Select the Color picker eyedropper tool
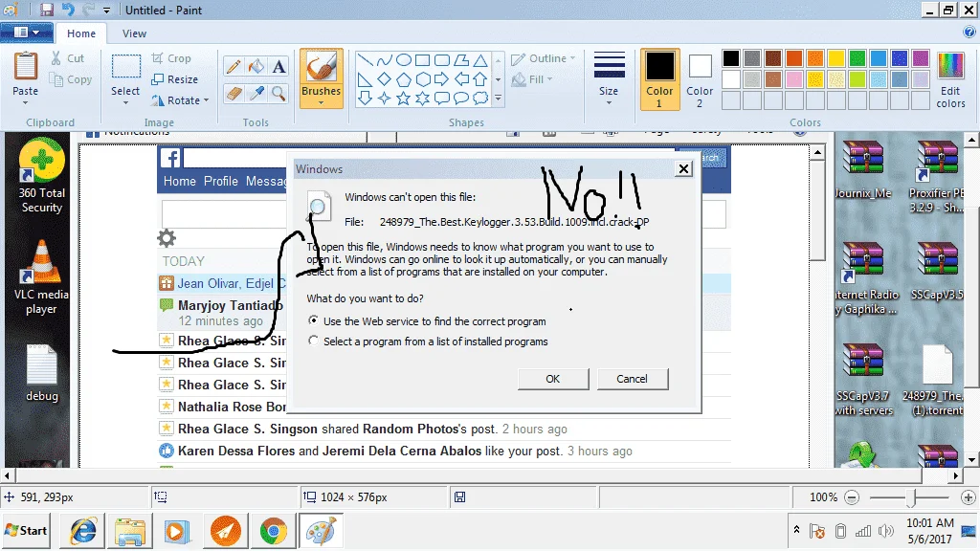 click(256, 94)
